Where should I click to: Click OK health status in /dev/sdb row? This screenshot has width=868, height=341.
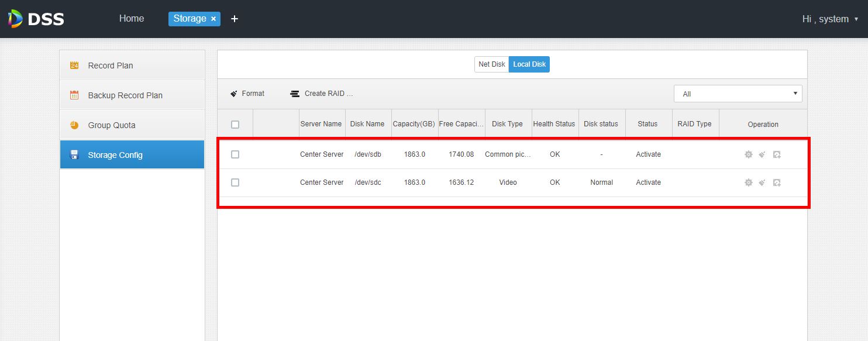[555, 154]
